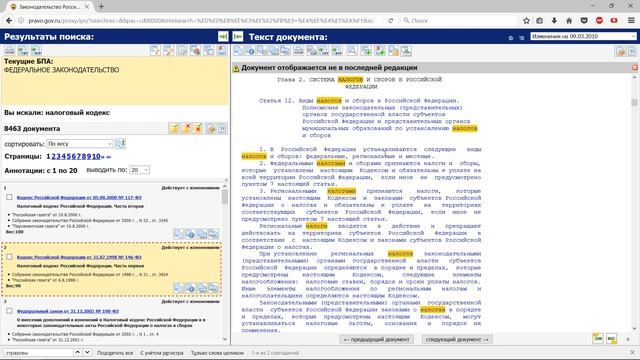Go back with the browser back arrow
Viewport: 640px width, 360px height.
coord(9,20)
